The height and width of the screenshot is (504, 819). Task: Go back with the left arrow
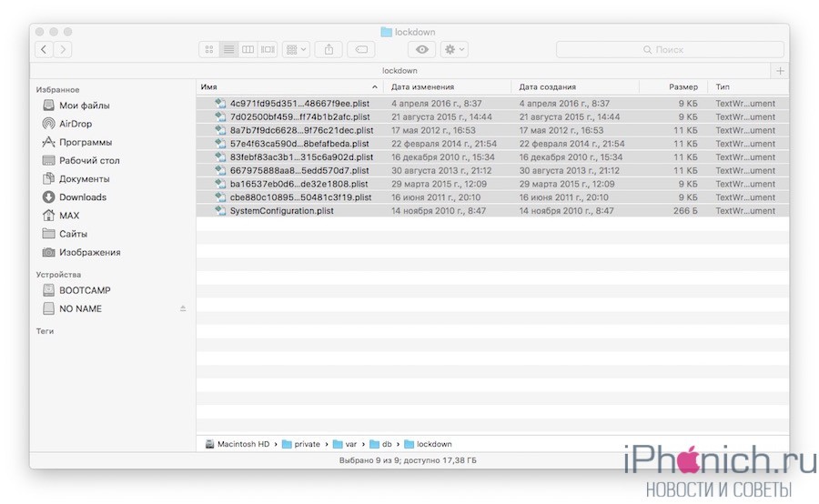(x=44, y=49)
